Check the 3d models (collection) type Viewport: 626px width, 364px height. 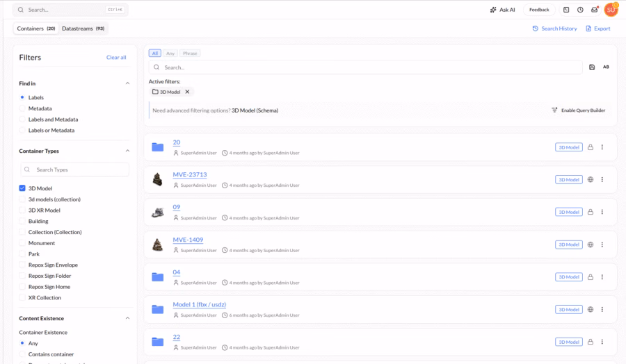coord(22,199)
